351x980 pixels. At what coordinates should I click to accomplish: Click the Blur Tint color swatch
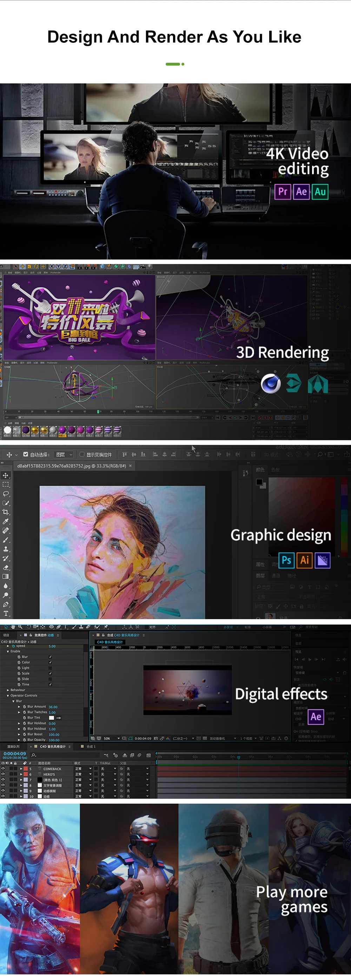point(51,717)
